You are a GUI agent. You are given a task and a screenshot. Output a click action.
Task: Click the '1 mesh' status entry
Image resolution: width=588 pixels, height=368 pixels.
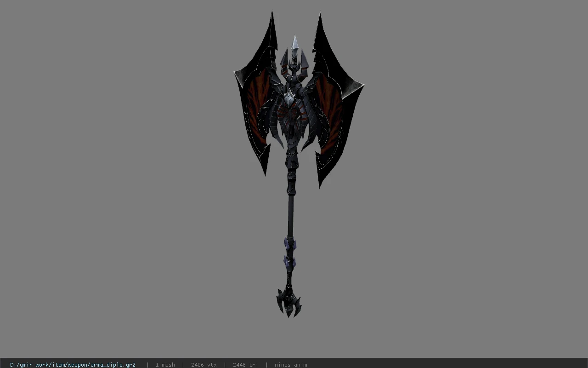pos(165,365)
